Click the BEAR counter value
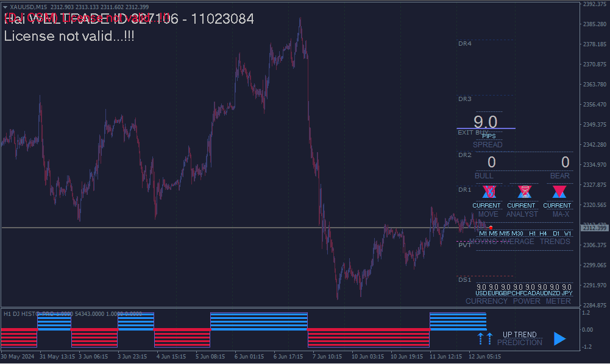The height and width of the screenshot is (364, 610). pos(565,163)
